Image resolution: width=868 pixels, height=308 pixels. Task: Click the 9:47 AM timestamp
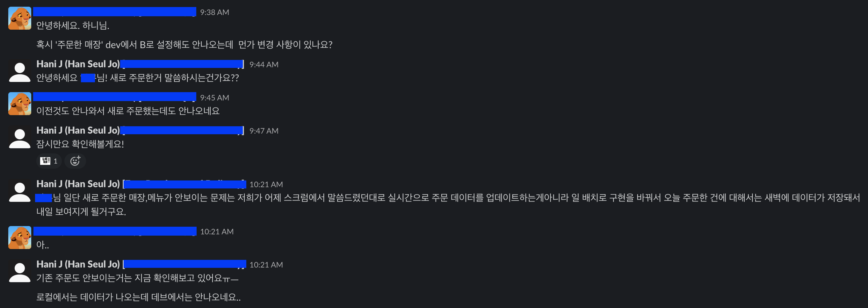pyautogui.click(x=264, y=130)
